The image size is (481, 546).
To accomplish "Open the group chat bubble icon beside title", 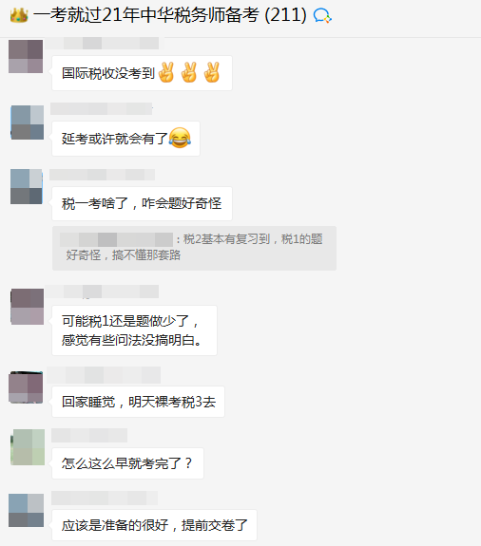I will pos(322,16).
